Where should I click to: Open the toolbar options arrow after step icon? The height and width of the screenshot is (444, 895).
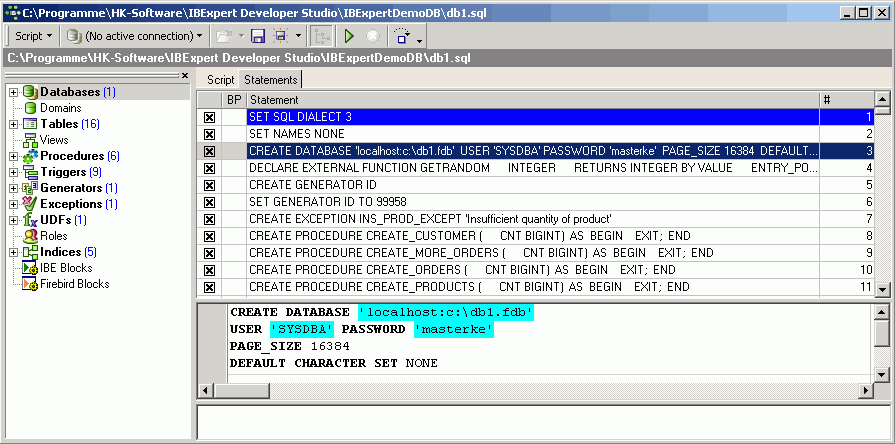(420, 41)
